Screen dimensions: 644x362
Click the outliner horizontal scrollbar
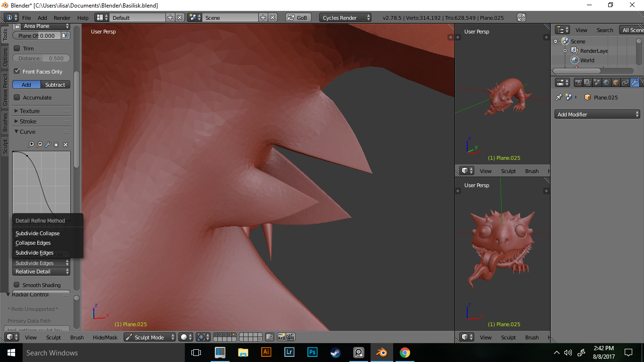click(x=577, y=71)
